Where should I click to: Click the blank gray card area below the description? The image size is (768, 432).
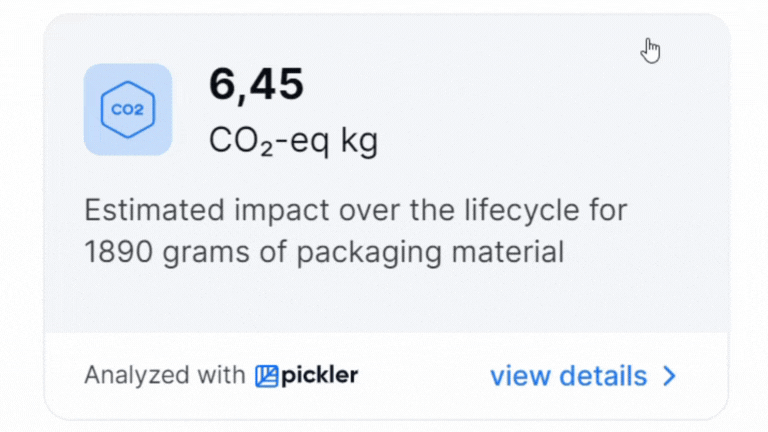(386, 301)
